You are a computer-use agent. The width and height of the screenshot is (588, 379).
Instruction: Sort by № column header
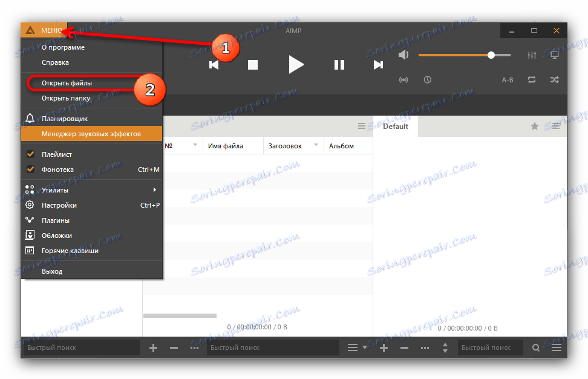[x=169, y=146]
